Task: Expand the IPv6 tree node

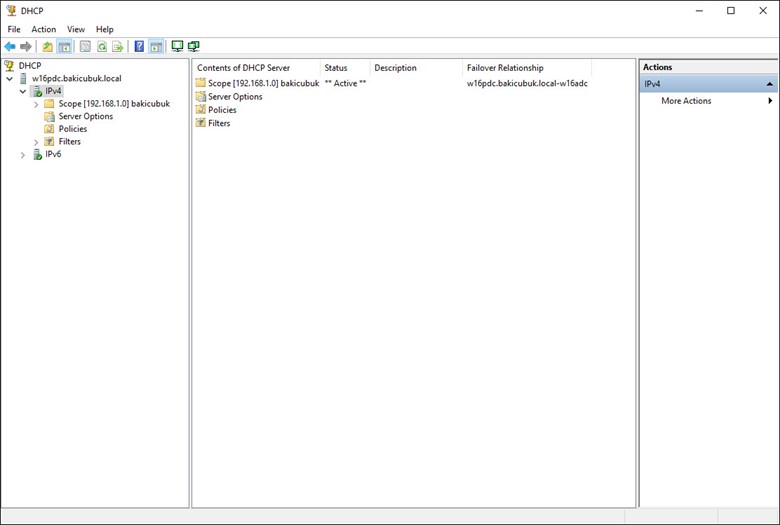Action: (23, 155)
